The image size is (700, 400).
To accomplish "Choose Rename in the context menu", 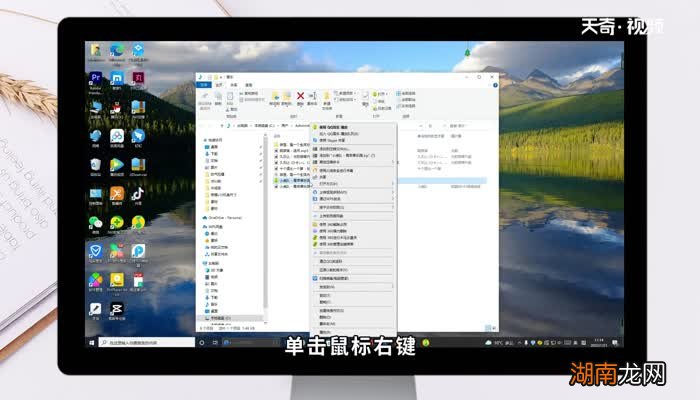I will pyautogui.click(x=353, y=323).
